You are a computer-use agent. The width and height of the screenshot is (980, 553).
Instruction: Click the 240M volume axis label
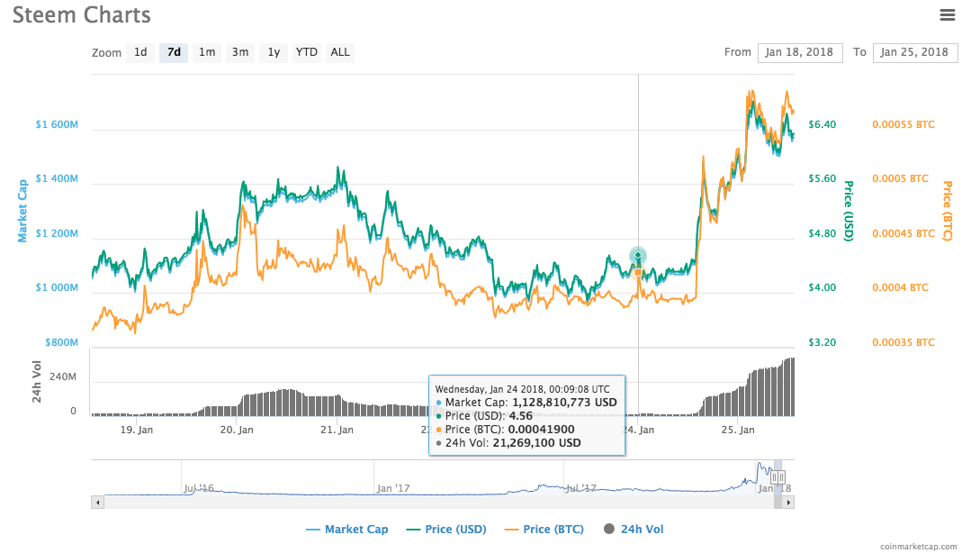pyautogui.click(x=63, y=376)
